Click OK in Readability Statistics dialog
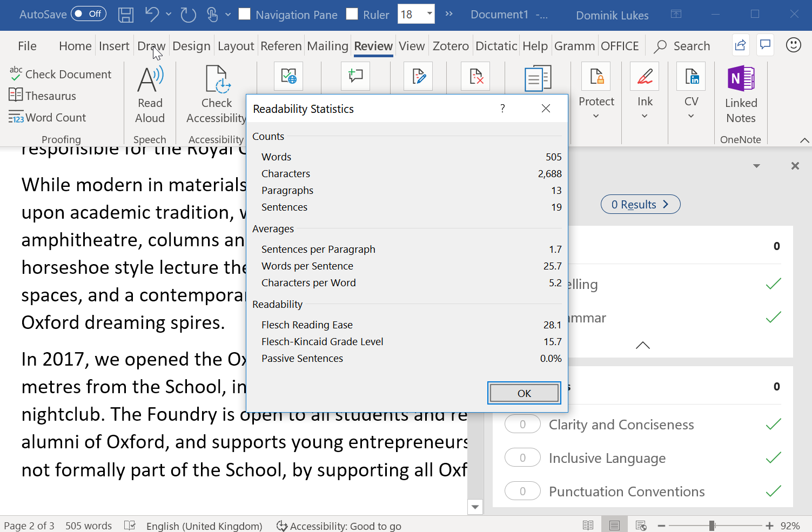Viewport: 812px width, 532px height. point(524,393)
